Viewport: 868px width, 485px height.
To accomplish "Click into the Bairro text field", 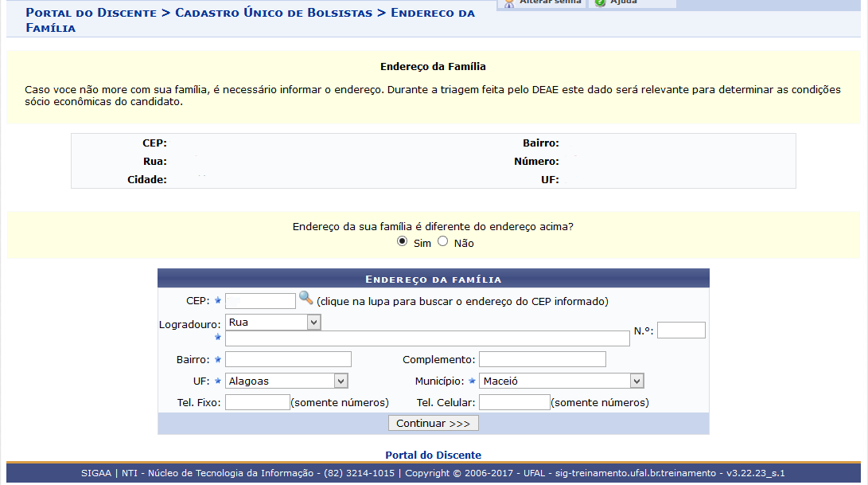I will click(288, 359).
